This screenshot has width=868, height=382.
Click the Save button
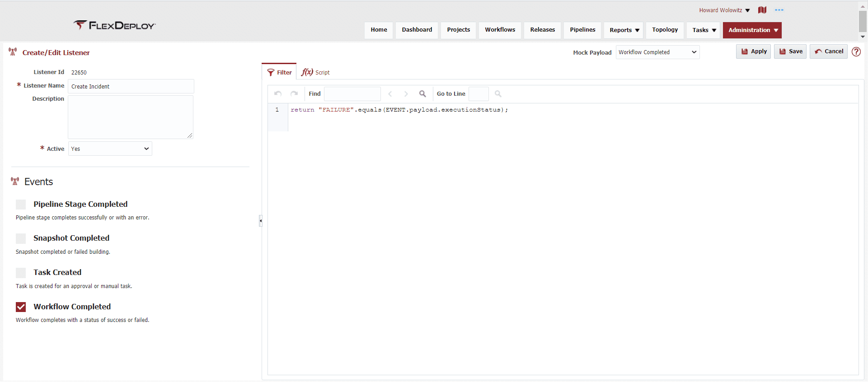pyautogui.click(x=790, y=51)
